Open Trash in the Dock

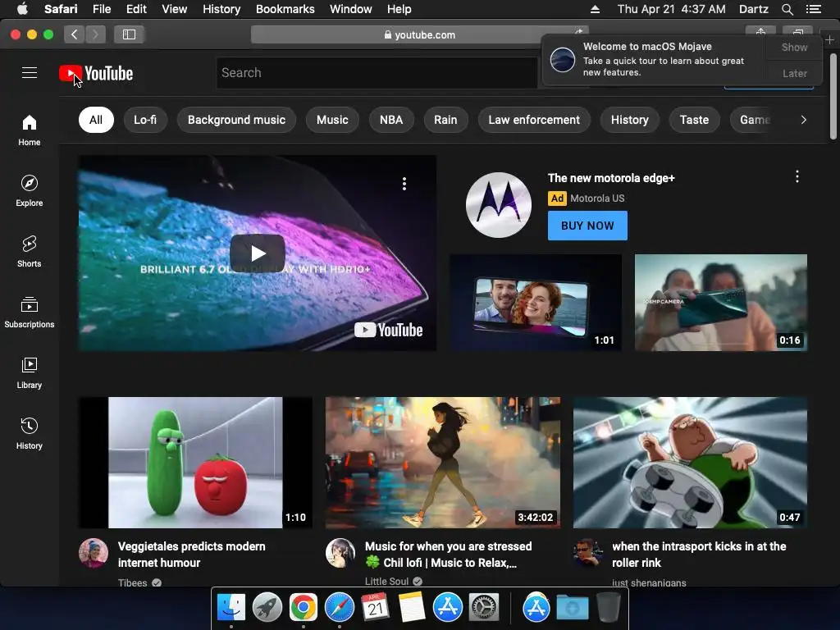(608, 607)
